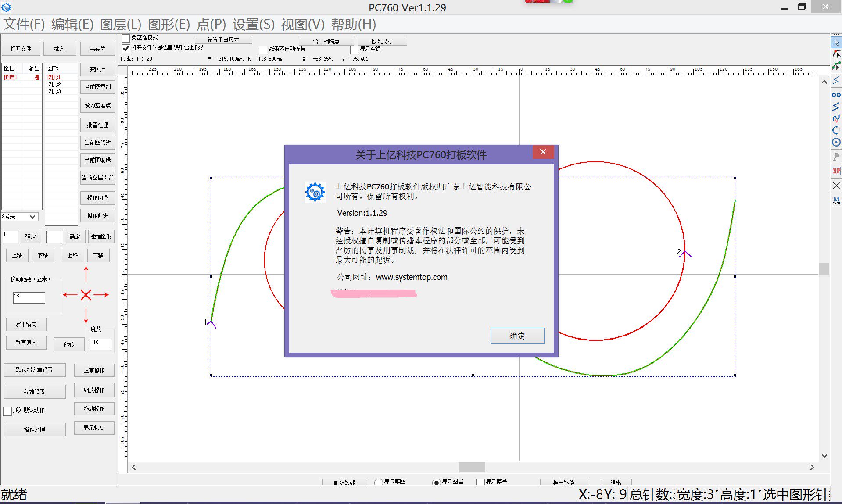Image resolution: width=842 pixels, height=504 pixels.
Task: Click the www.systemtop.com website text
Action: (412, 277)
